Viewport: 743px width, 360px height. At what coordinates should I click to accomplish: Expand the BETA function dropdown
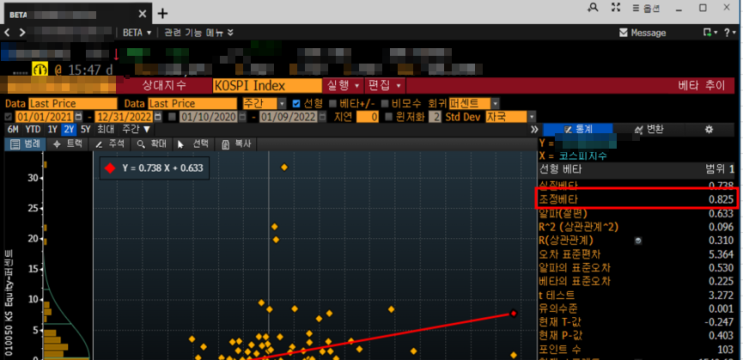(x=137, y=33)
